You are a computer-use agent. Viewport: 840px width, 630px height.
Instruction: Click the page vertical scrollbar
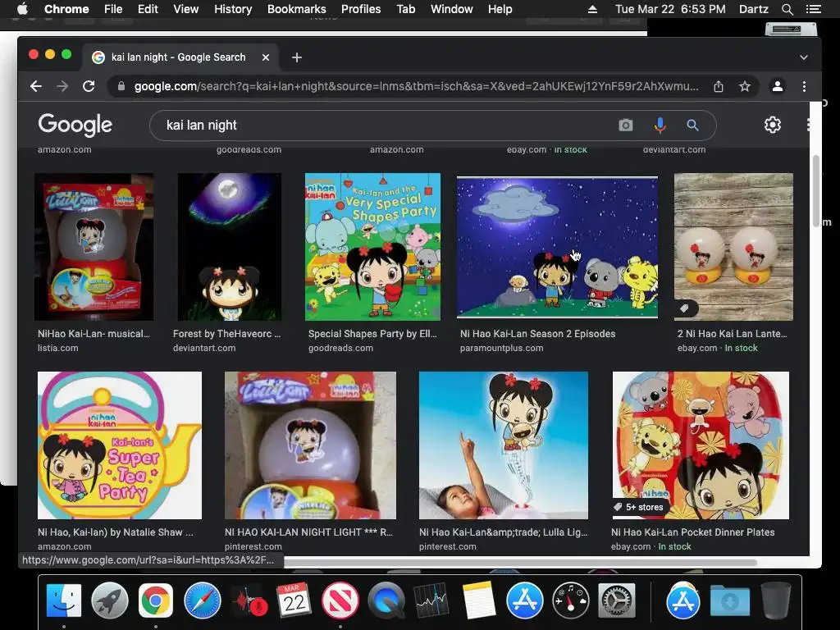(815, 191)
